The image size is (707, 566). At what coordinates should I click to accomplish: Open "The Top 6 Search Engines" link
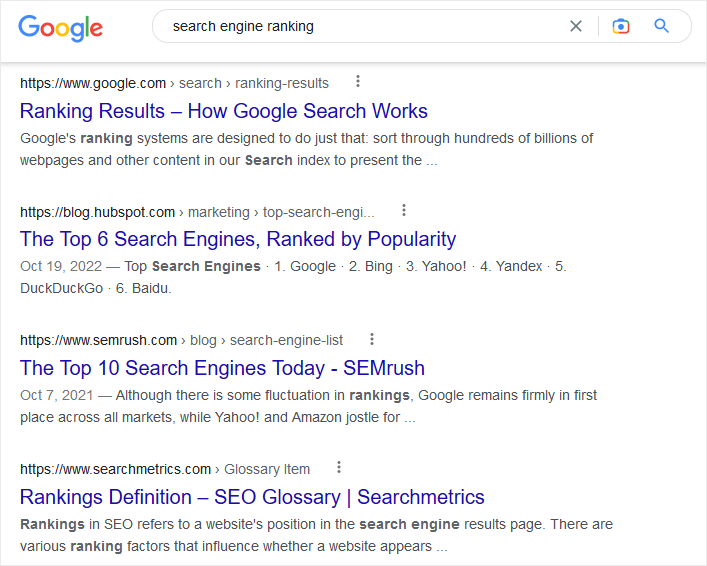[238, 239]
